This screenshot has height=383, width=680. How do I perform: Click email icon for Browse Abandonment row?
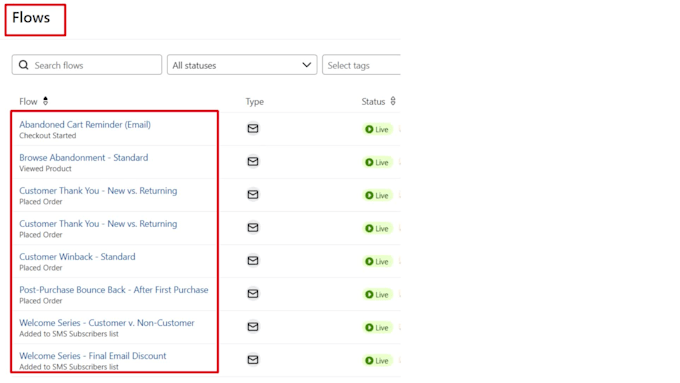pyautogui.click(x=253, y=161)
